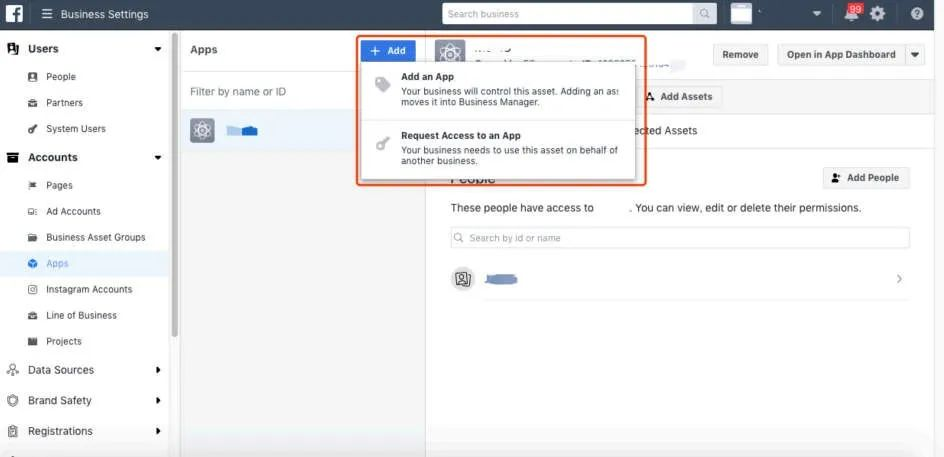Expand the Registrations section arrow
The image size is (944, 457).
click(158, 431)
